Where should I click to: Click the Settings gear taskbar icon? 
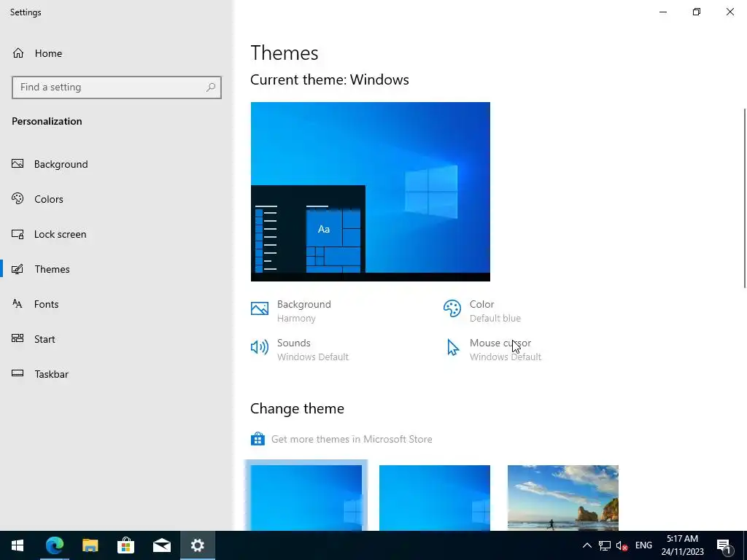tap(197, 545)
